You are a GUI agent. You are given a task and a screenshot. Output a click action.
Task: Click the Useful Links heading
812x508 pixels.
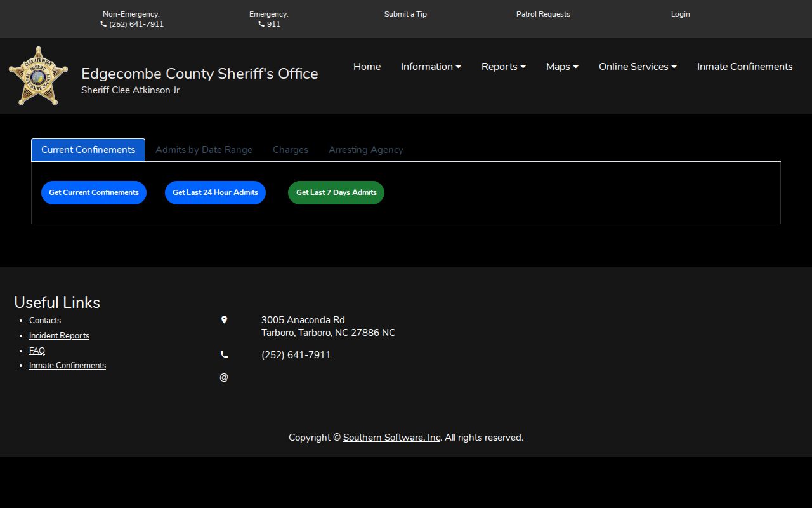pyautogui.click(x=57, y=302)
